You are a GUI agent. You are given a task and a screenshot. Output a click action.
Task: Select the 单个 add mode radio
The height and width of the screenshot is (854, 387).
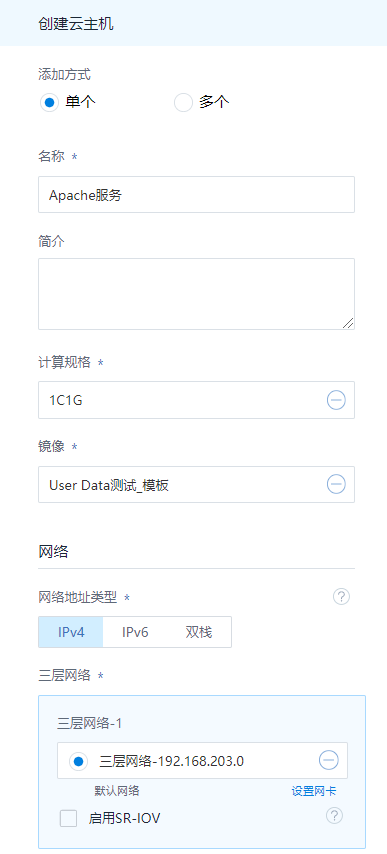pos(49,102)
